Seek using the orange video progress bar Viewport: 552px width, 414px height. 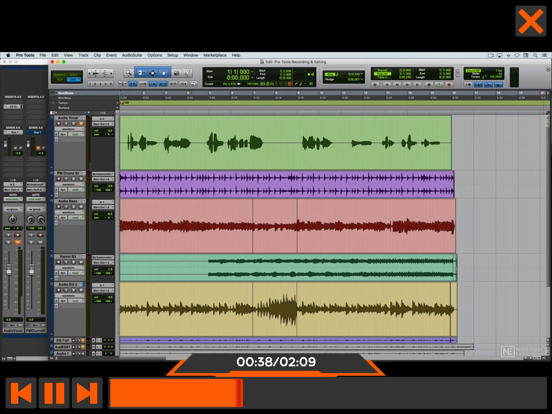pyautogui.click(x=328, y=393)
